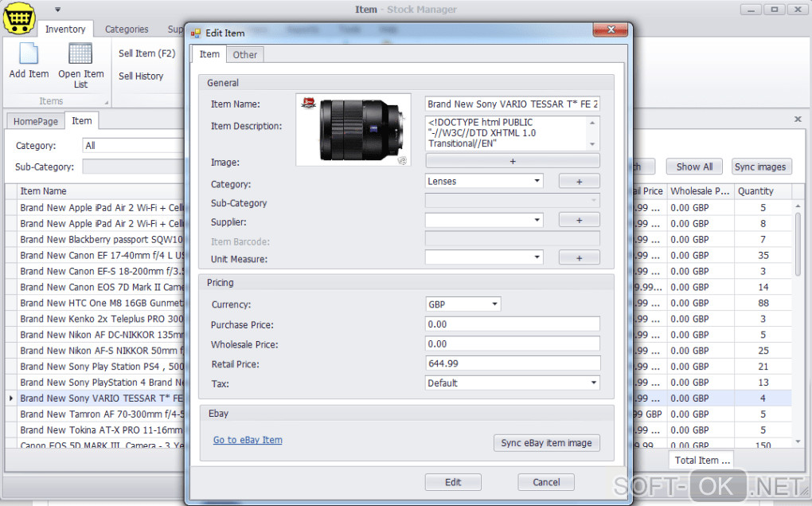Click inside the Item Description text box

506,133
